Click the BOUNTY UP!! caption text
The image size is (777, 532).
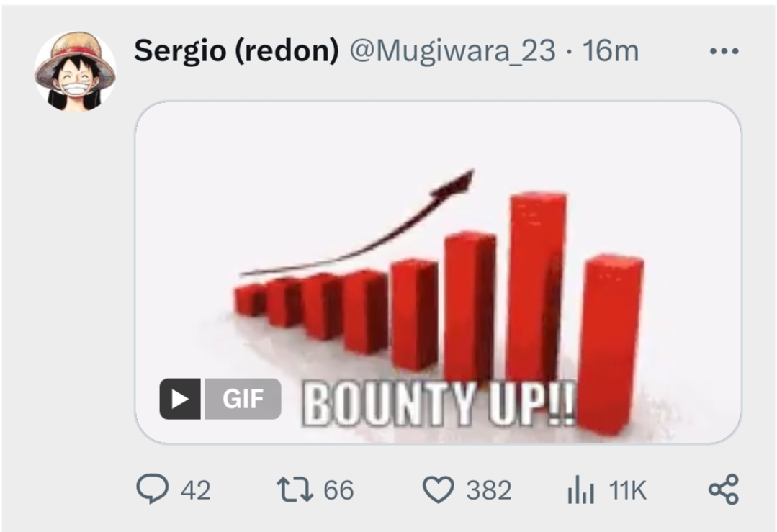(439, 404)
